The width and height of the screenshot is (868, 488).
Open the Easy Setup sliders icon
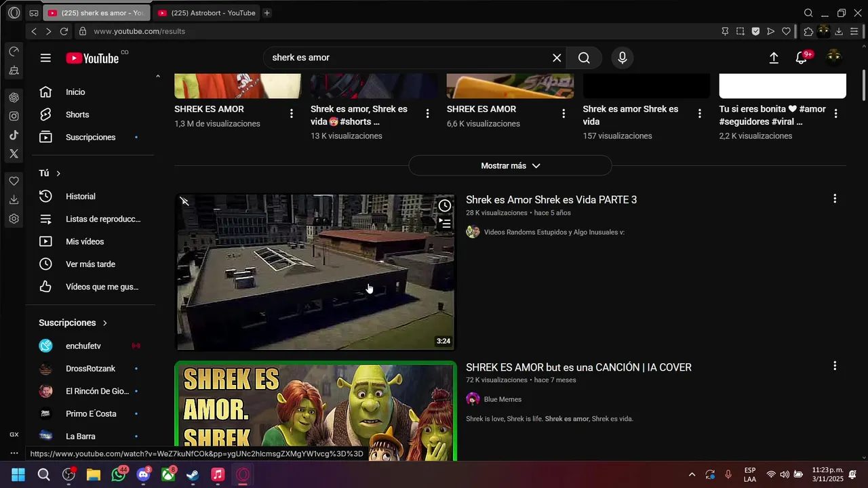point(854,31)
